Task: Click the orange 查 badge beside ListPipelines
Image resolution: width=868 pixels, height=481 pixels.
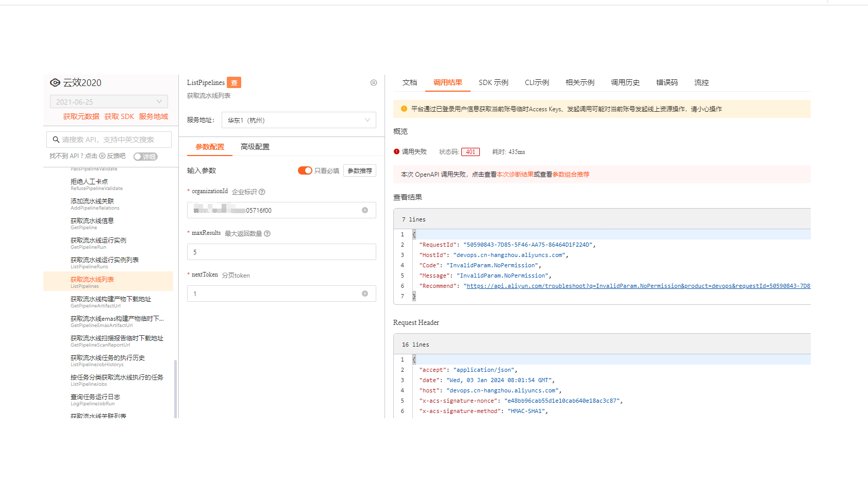Action: (234, 82)
